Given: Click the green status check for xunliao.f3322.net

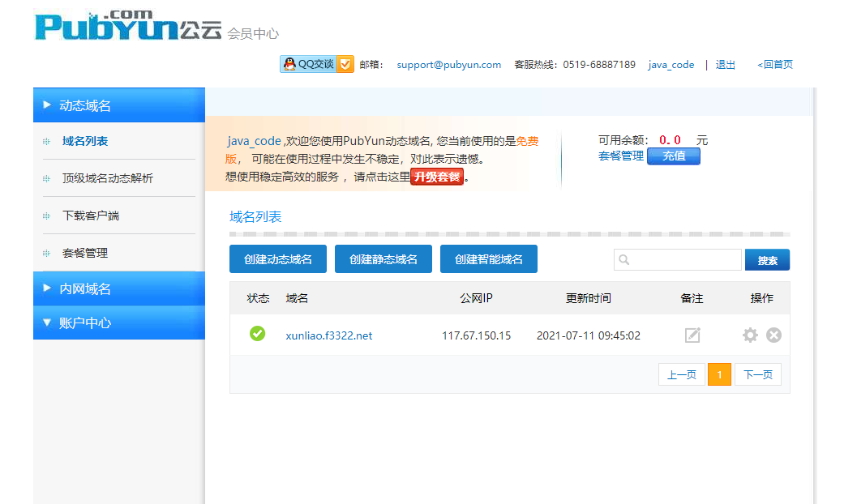Looking at the screenshot, I should click(256, 334).
